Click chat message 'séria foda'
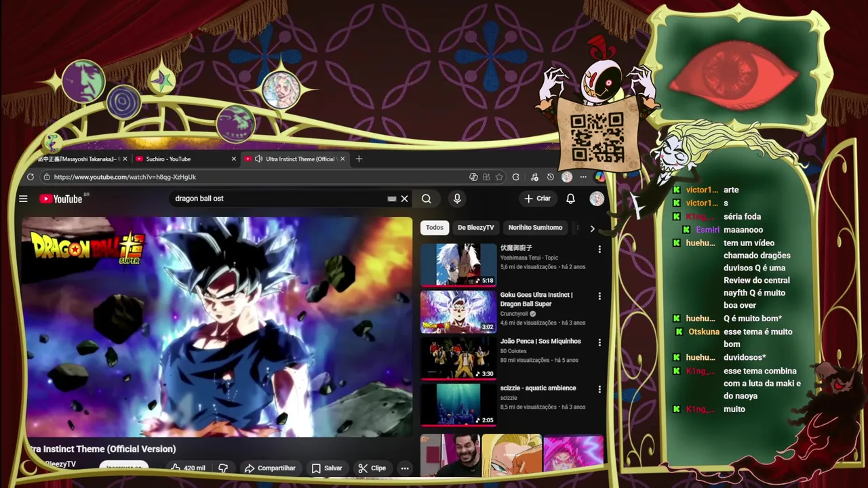868x488 pixels. [742, 216]
